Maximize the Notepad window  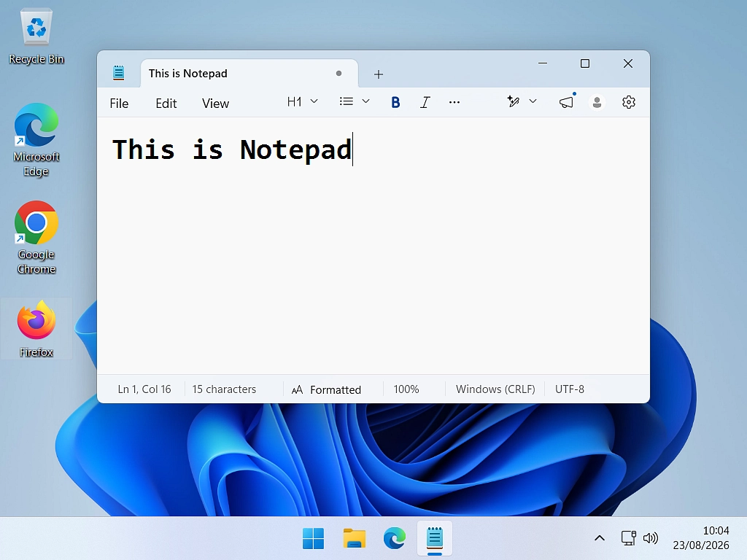tap(585, 63)
